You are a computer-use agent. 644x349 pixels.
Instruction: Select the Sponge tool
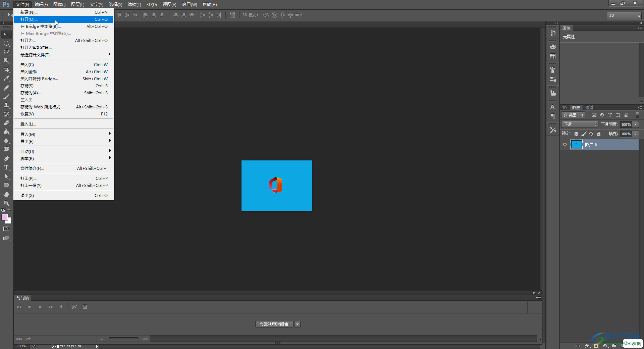point(6,149)
